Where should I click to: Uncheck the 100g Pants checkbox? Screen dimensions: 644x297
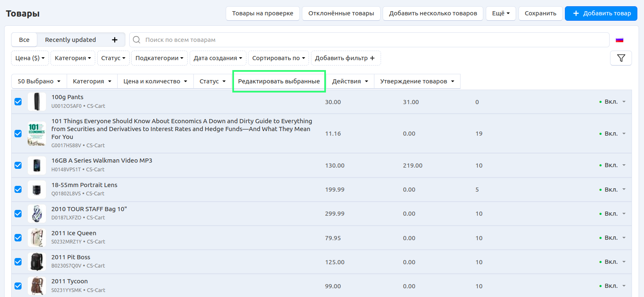(x=18, y=102)
